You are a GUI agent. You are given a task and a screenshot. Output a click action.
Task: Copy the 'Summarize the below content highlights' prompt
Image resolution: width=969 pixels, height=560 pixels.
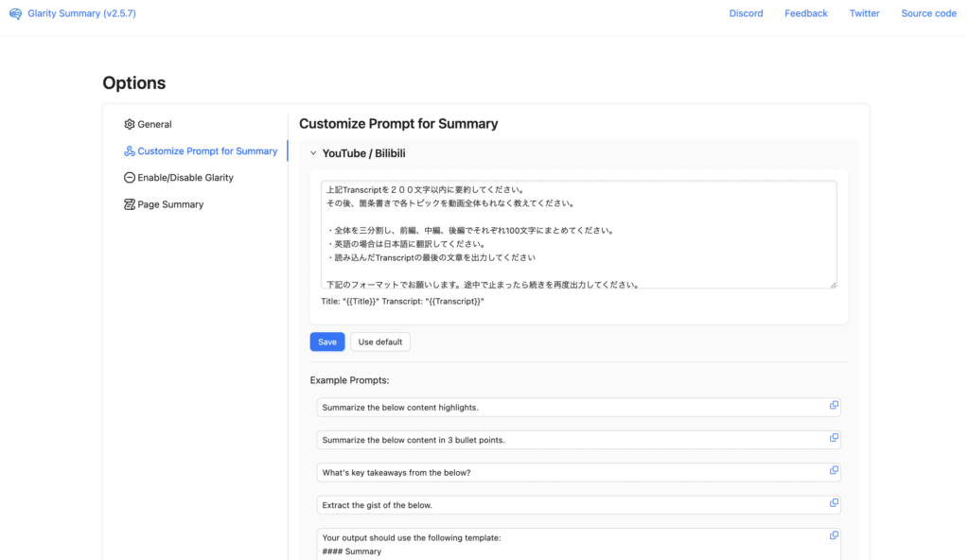coord(834,405)
